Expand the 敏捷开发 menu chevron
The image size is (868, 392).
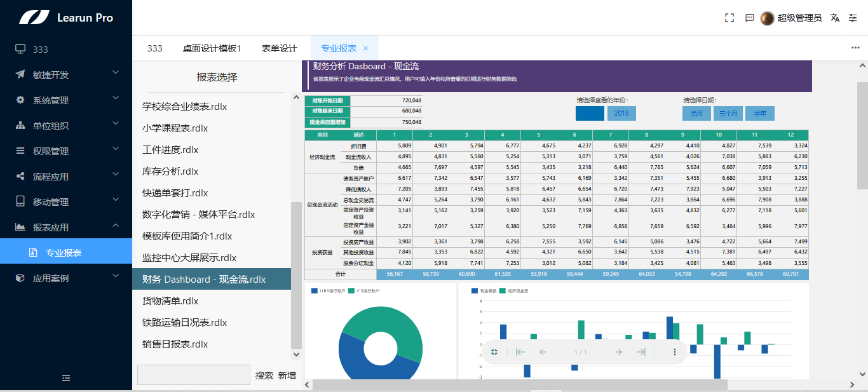click(116, 72)
